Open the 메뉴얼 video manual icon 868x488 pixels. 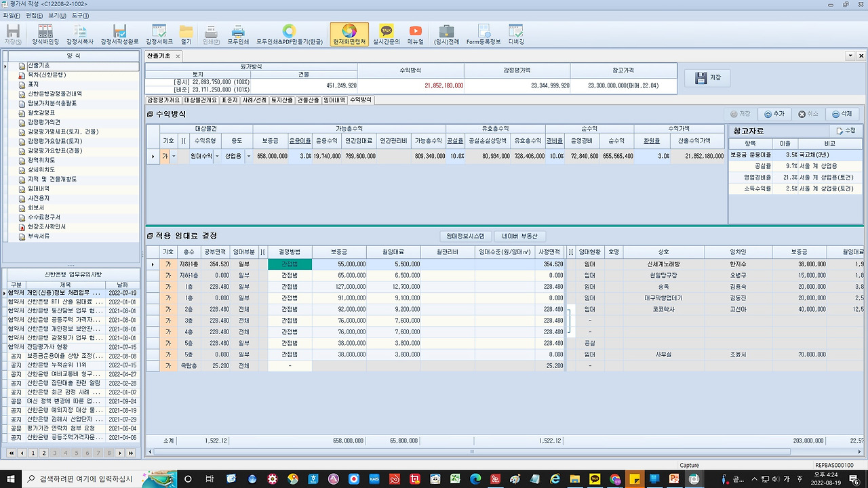415,35
